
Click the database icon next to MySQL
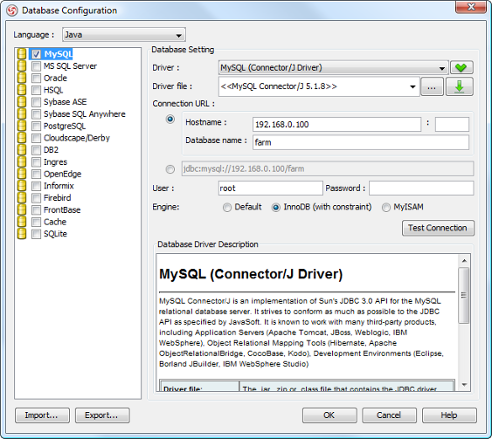pyautogui.click(x=22, y=54)
